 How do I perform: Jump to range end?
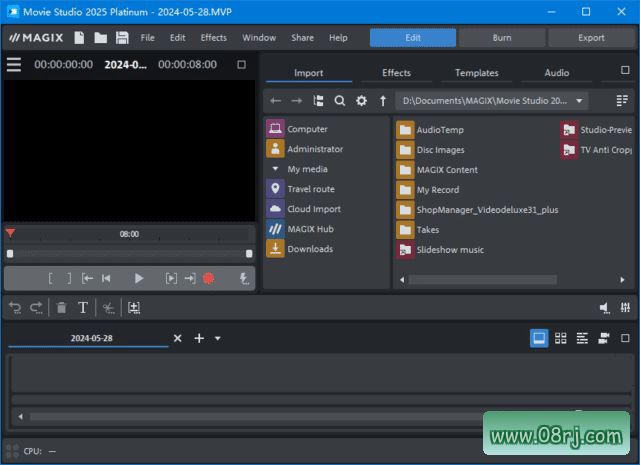pyautogui.click(x=190, y=278)
